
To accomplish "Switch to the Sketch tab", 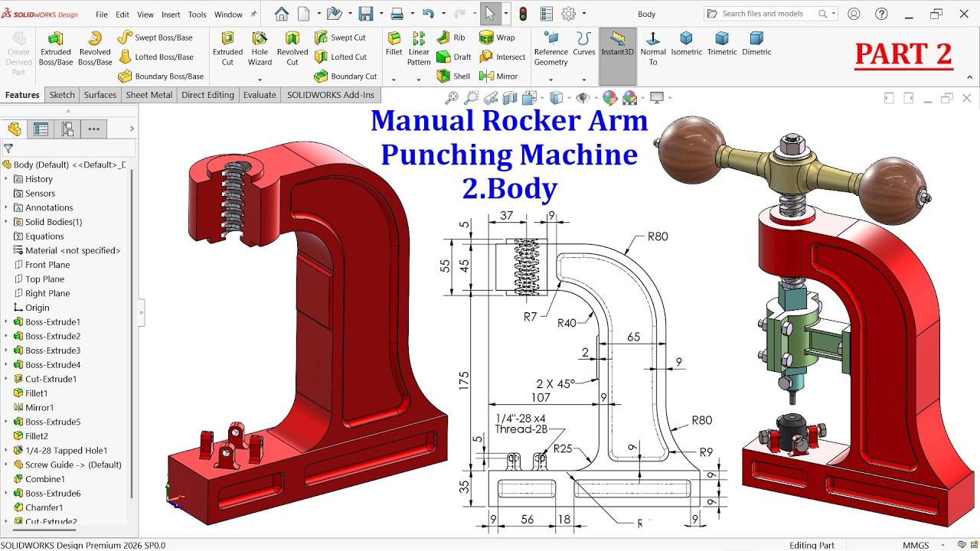I will (x=62, y=95).
